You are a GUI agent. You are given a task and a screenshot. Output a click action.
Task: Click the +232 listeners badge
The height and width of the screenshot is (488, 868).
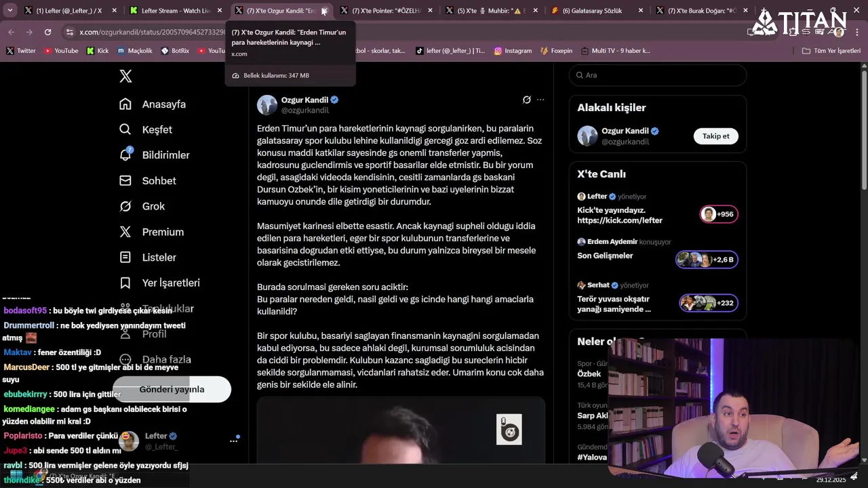(x=709, y=303)
